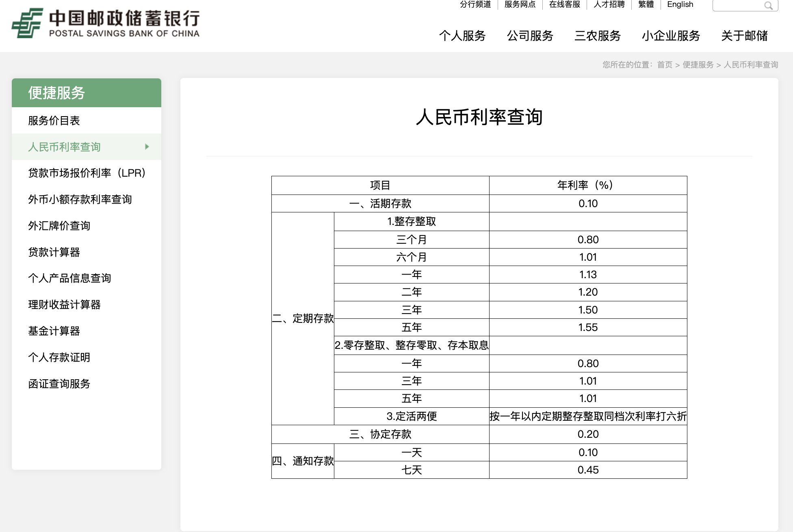The image size is (793, 532).
Task: Switch site language to English
Action: point(680,4)
